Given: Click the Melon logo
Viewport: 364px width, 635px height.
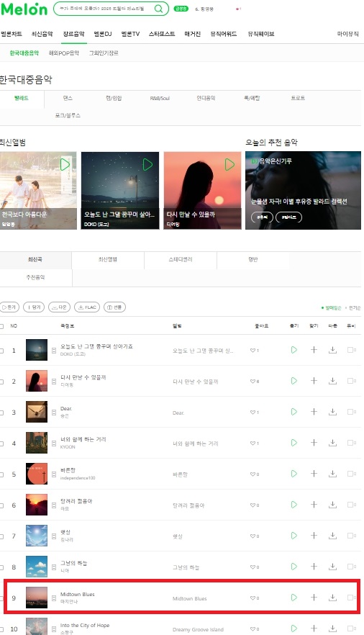Looking at the screenshot, I should pos(24,9).
